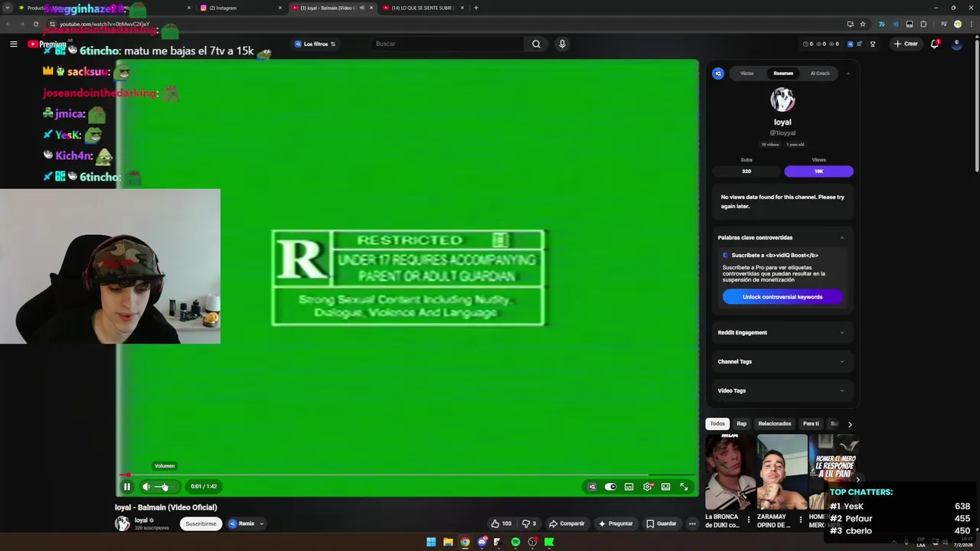Bookmark page with the star icon
Image resolution: width=980 pixels, height=551 pixels.
click(x=863, y=24)
